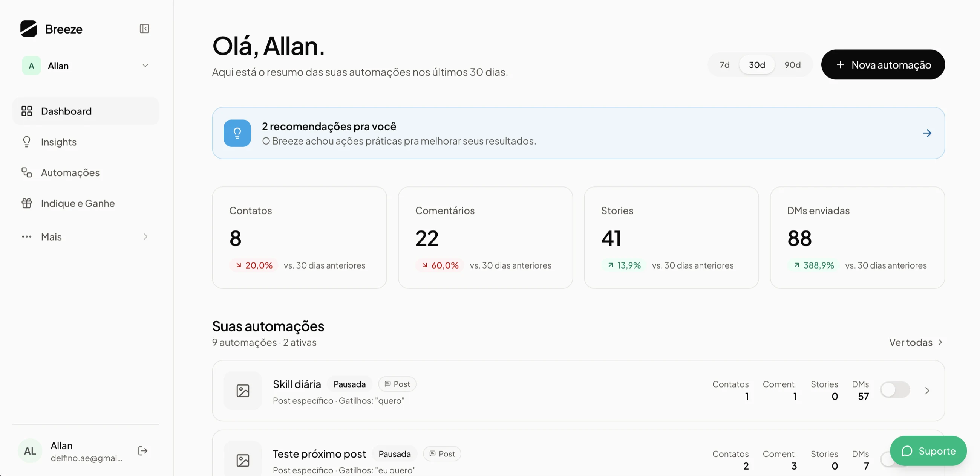Collapse the sidebar with panel icon
The width and height of the screenshot is (980, 476).
coord(144,29)
